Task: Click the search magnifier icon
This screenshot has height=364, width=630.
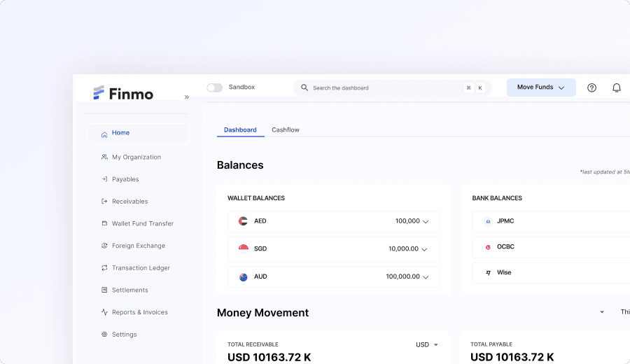Action: coord(304,87)
